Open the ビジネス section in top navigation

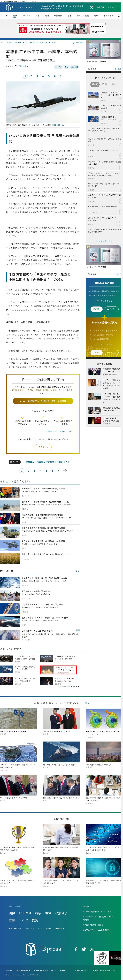click(26, 16)
